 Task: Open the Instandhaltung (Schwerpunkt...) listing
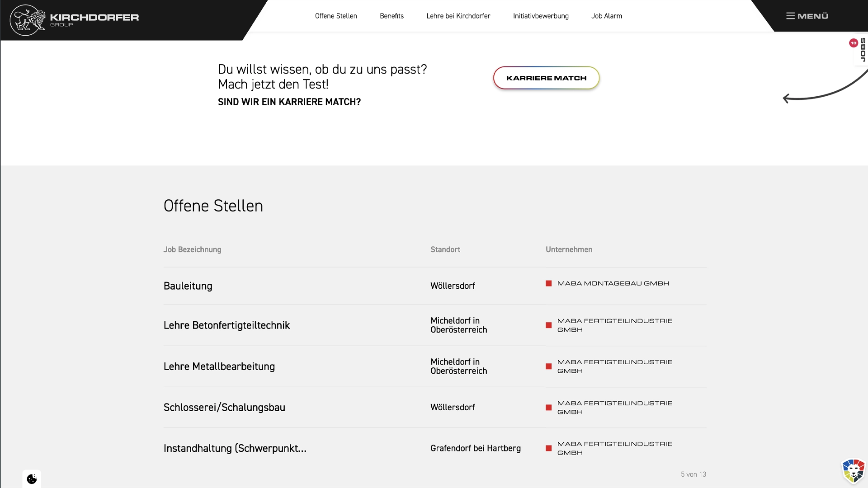235,448
